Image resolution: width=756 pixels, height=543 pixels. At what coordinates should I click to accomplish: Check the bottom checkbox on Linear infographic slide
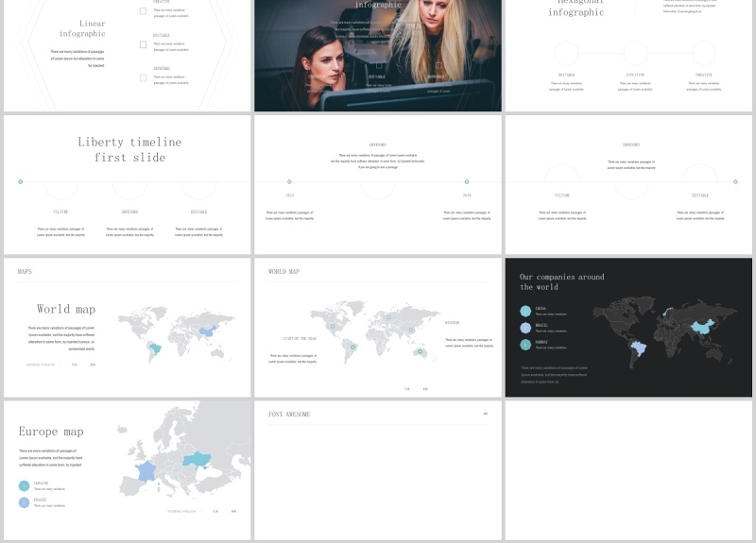143,77
